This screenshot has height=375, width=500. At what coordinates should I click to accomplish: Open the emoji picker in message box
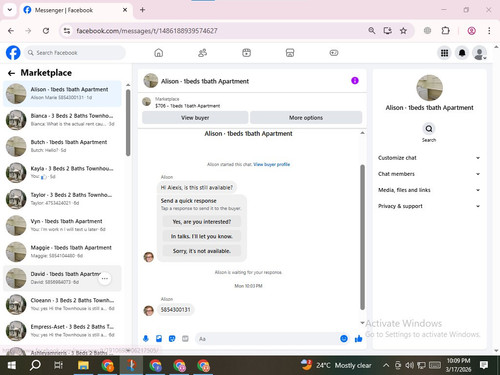(x=344, y=339)
